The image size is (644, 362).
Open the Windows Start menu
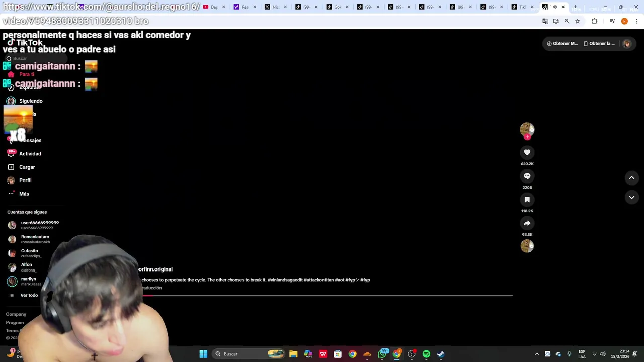203,354
